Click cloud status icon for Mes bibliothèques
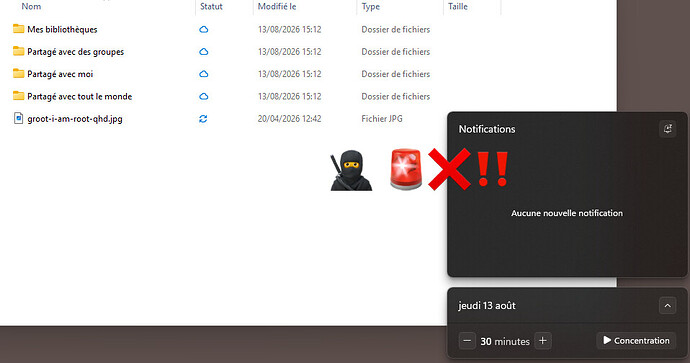Viewport: 690px width, 363px height. 203,29
